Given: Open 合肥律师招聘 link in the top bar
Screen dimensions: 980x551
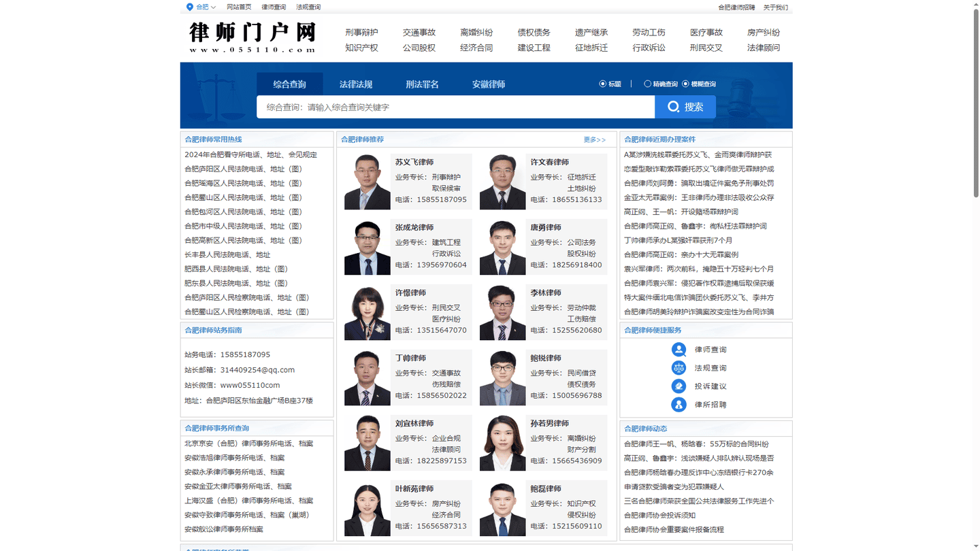Looking at the screenshot, I should point(736,7).
